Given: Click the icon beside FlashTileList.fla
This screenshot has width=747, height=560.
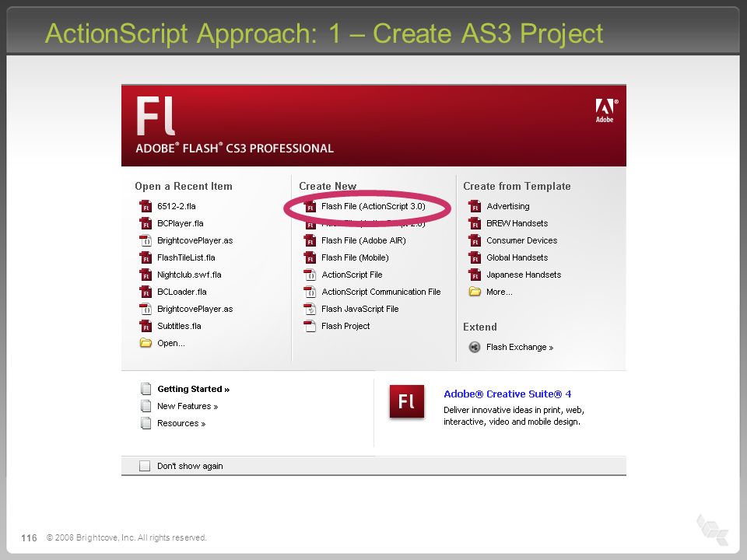Looking at the screenshot, I should tap(146, 257).
